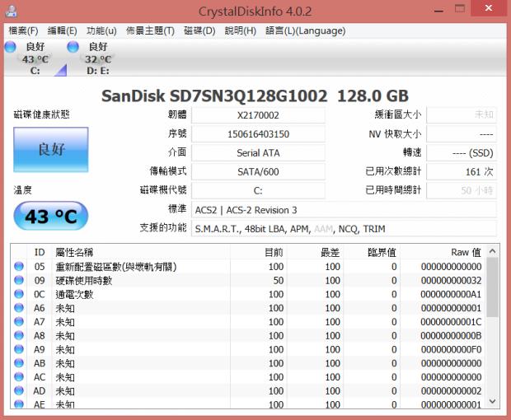Viewport: 511px width, 420px height.
Task: Click the 43 °C temperature button
Action: click(x=51, y=217)
